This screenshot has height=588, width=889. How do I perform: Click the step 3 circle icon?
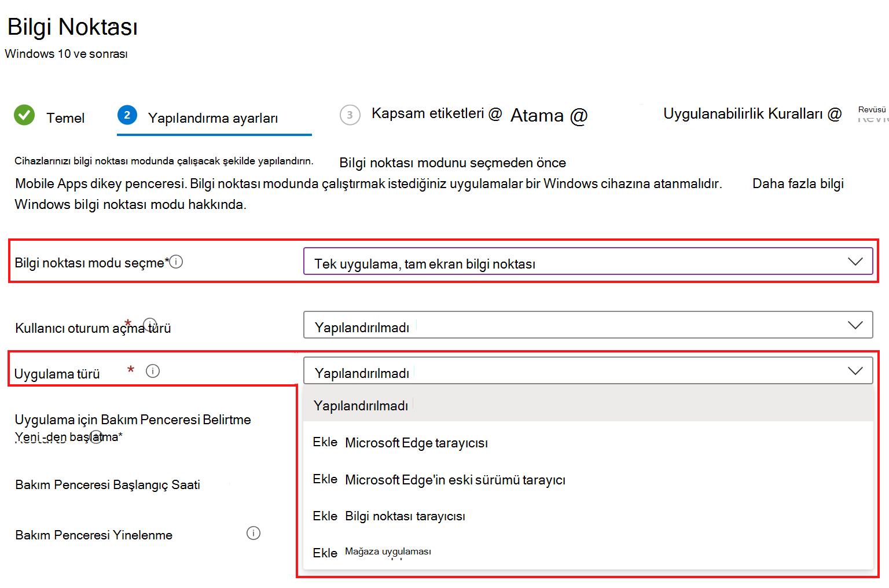click(x=350, y=115)
